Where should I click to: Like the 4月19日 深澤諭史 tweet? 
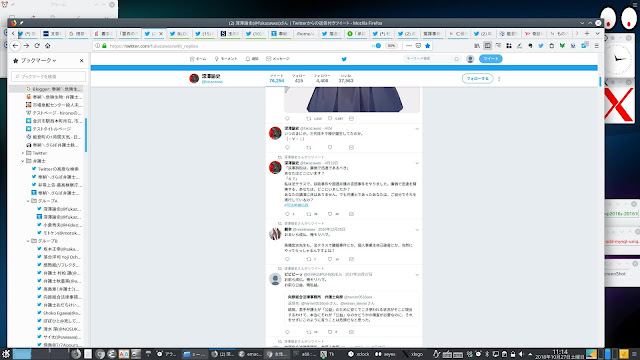(x=330, y=214)
